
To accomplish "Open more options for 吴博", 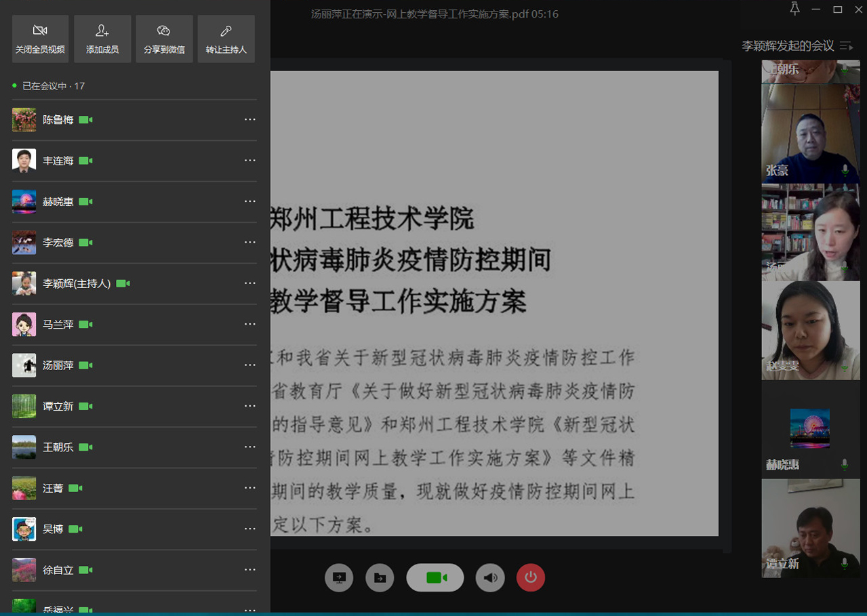I will pyautogui.click(x=250, y=529).
